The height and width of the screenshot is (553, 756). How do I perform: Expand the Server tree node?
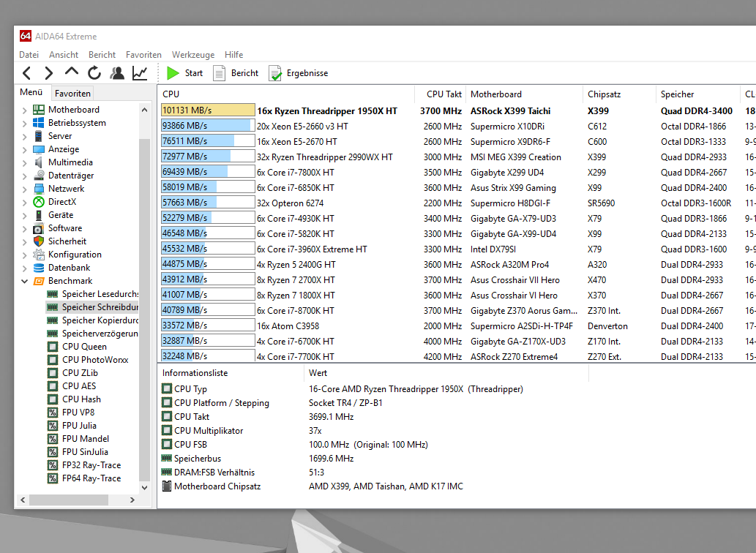click(25, 136)
